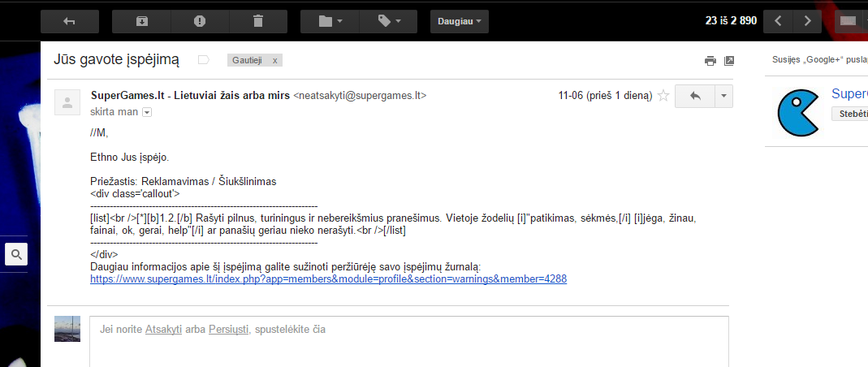Open the move-to folder dropdown

pos(330,22)
